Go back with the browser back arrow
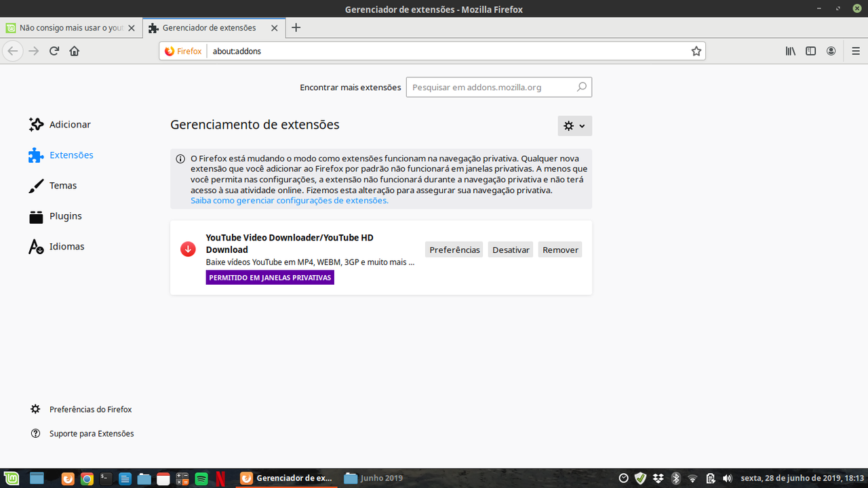 pyautogui.click(x=13, y=51)
